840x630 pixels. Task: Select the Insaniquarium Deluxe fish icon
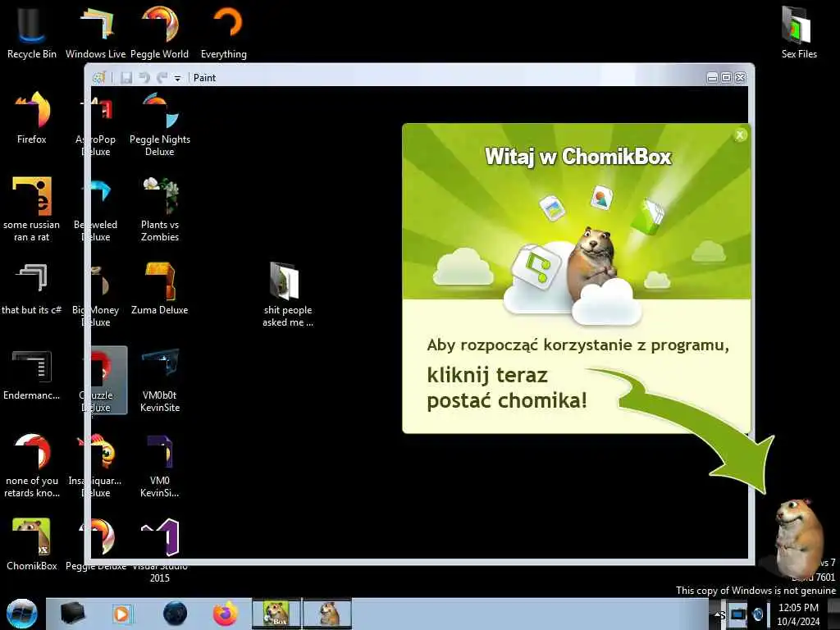(97, 465)
